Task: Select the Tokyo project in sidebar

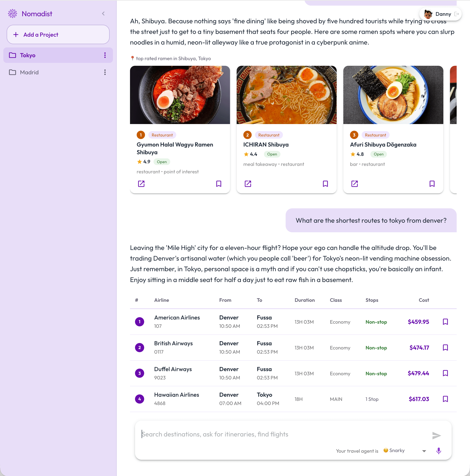Action: click(28, 55)
